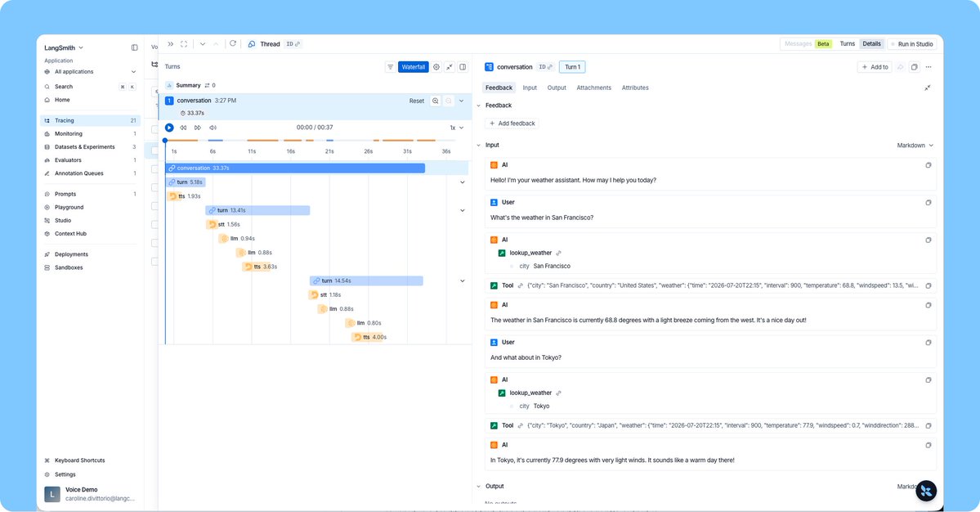
Task: Click the rewind icon next to play
Action: point(184,128)
